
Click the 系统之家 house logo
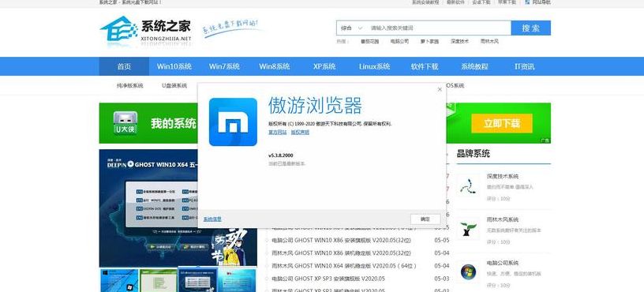pyautogui.click(x=118, y=28)
